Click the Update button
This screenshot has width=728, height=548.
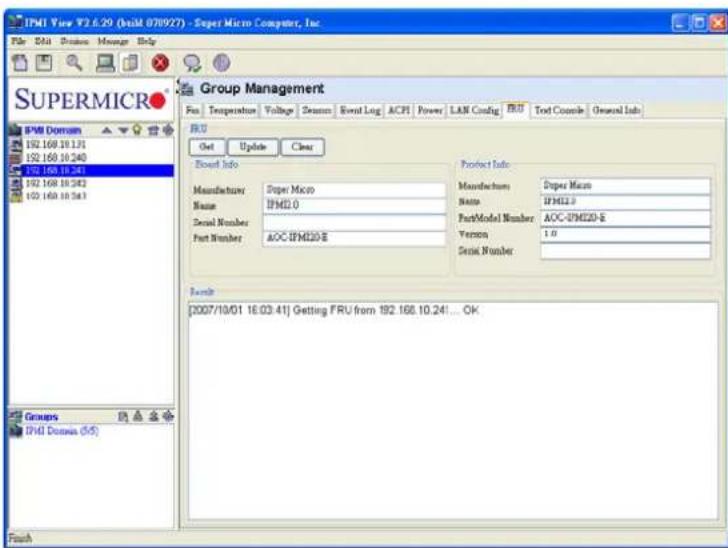(x=253, y=147)
